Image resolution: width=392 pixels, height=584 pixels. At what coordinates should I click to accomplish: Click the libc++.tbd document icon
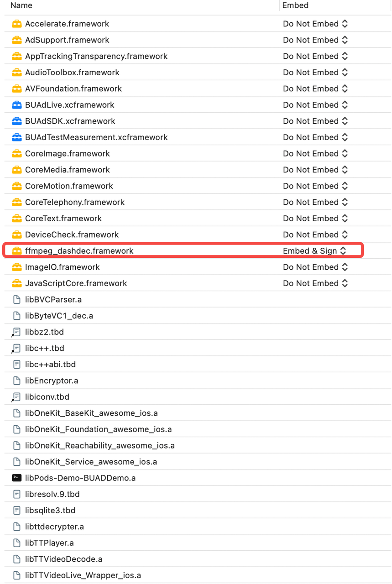coord(16,348)
